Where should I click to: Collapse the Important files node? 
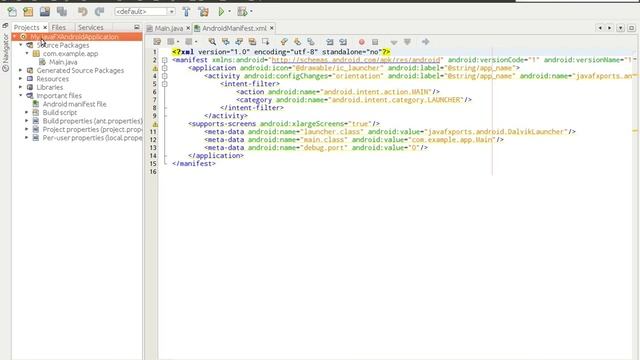(20, 96)
